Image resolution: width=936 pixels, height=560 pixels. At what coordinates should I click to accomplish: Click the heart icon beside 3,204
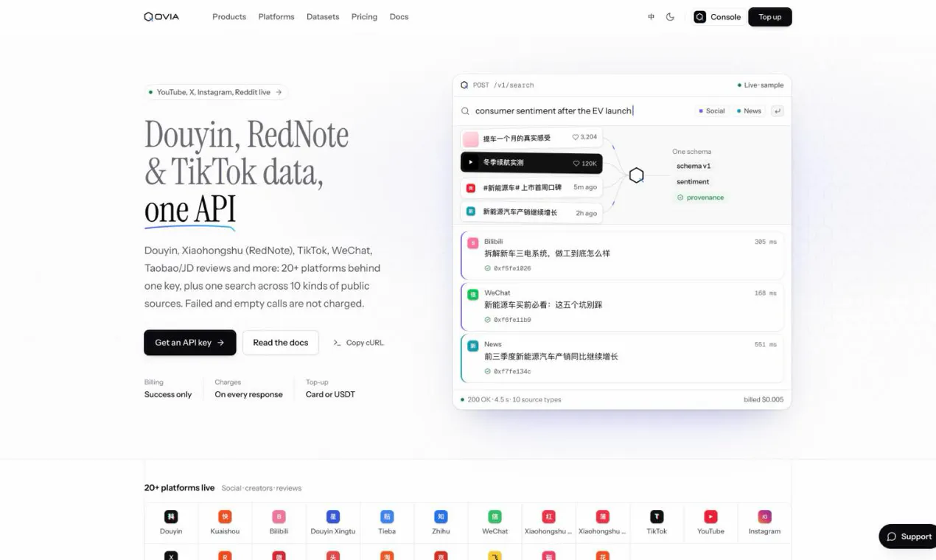coord(576,137)
